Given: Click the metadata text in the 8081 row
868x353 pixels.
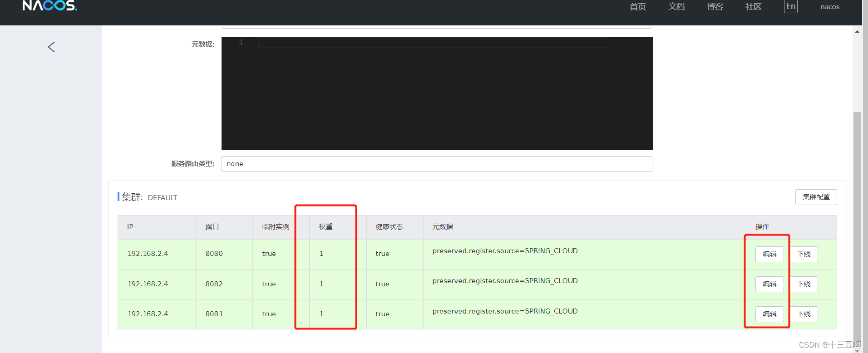Looking at the screenshot, I should (505, 311).
